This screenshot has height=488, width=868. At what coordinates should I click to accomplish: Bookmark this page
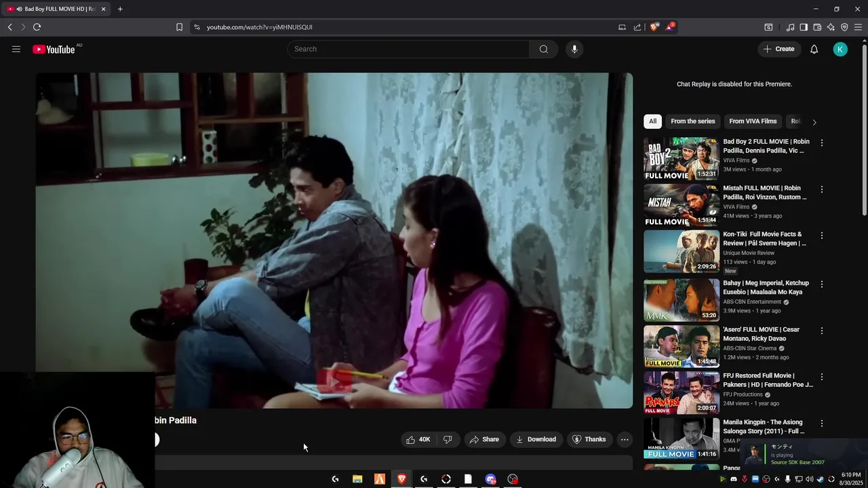click(x=179, y=27)
